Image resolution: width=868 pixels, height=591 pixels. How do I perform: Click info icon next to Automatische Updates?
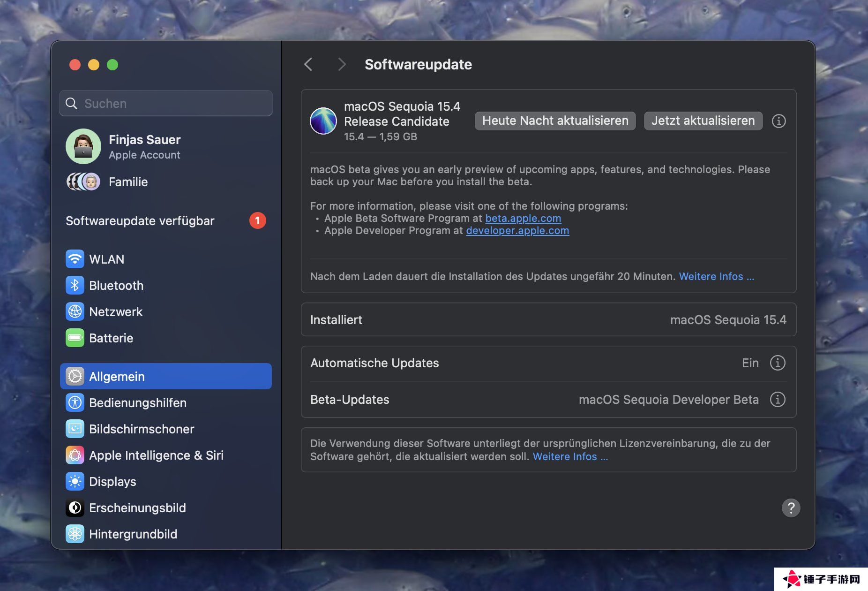(x=778, y=363)
